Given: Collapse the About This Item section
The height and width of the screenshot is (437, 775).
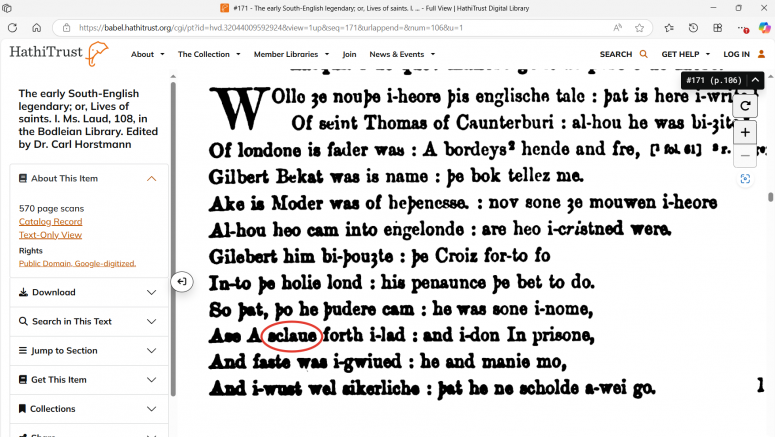Looking at the screenshot, I should (x=152, y=178).
